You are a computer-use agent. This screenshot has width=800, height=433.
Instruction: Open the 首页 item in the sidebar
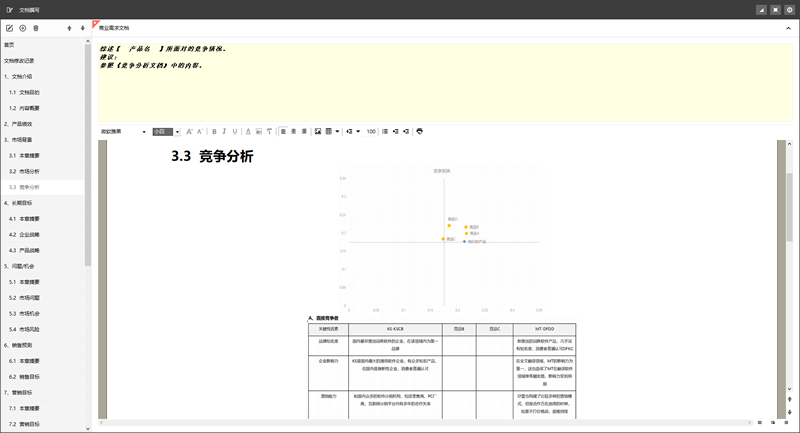pos(9,45)
